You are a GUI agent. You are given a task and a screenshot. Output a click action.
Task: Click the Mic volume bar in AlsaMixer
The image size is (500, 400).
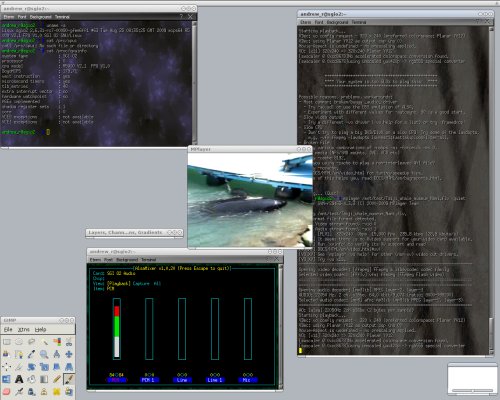pyautogui.click(x=248, y=329)
